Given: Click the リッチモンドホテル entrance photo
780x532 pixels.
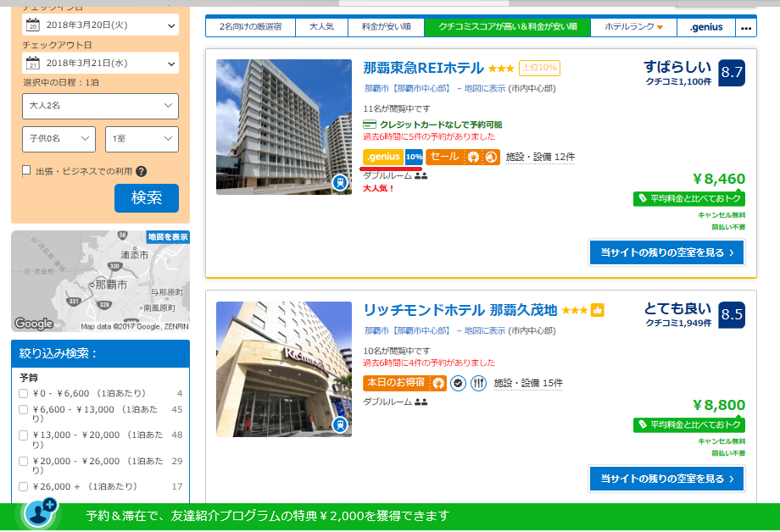Looking at the screenshot, I should pyautogui.click(x=283, y=369).
